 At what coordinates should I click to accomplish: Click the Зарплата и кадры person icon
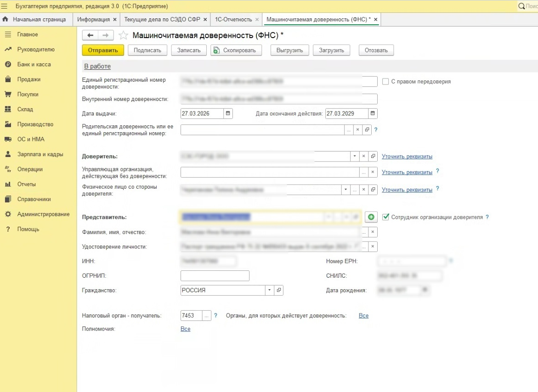point(8,154)
